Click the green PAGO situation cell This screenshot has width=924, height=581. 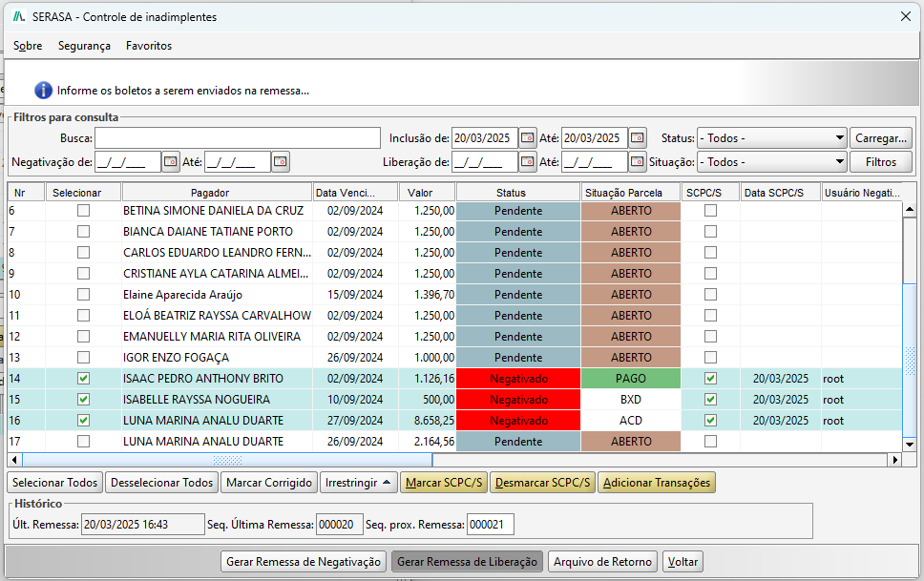pos(631,379)
